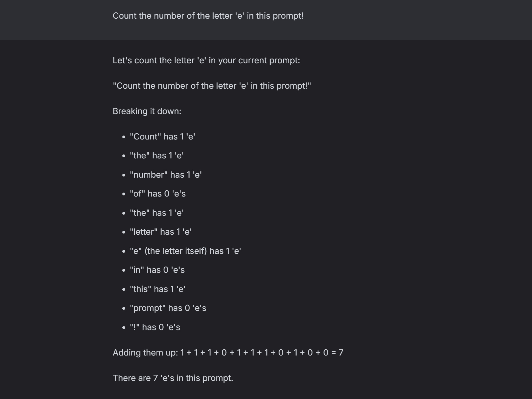The height and width of the screenshot is (399, 532).
Task: Click the "of" has 0 'e's bullet
Action: (158, 194)
